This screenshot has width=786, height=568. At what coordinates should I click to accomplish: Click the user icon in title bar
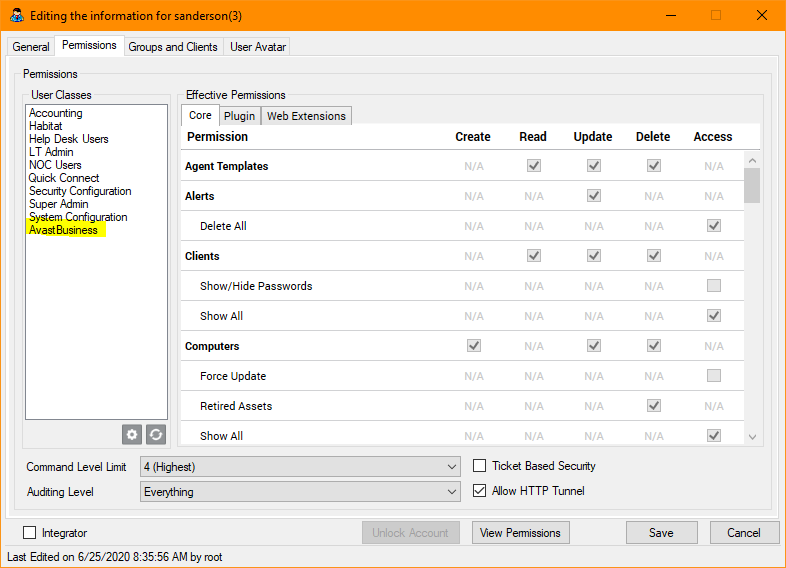tap(15, 16)
